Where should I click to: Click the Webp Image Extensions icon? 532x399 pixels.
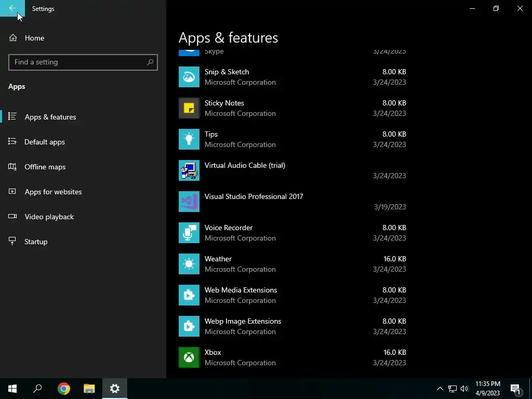point(189,326)
